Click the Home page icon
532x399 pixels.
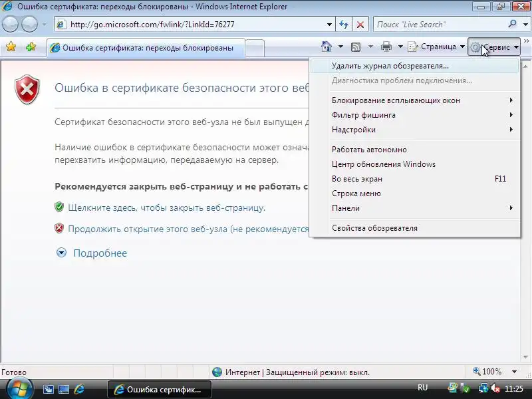(327, 47)
